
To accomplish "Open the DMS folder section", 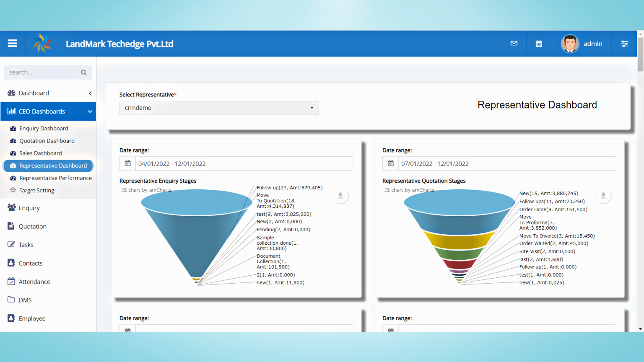I will click(11, 300).
